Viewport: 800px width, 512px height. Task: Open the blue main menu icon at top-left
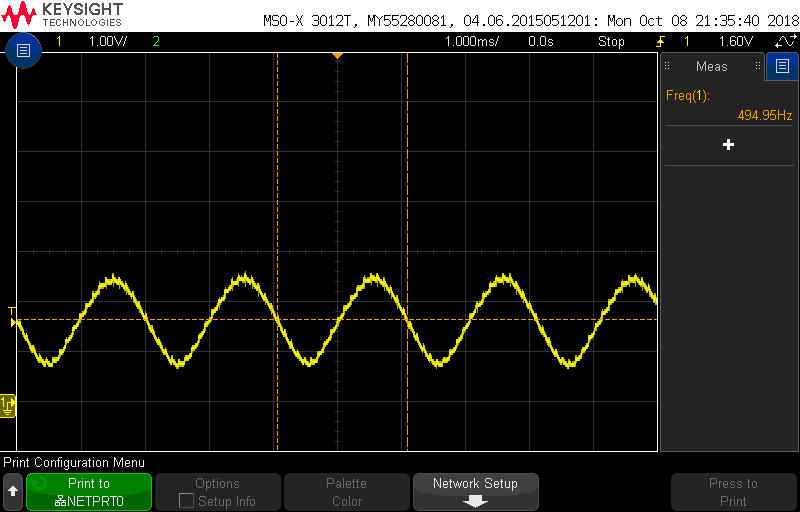coord(23,50)
